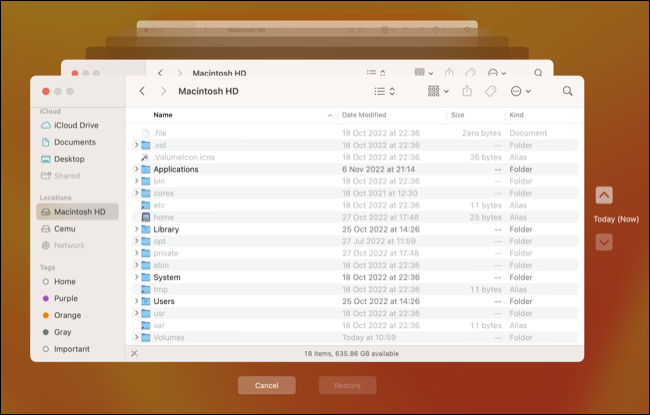Expand the Users folder disclosure triangle
Screen dimensions: 650x415
pos(136,301)
